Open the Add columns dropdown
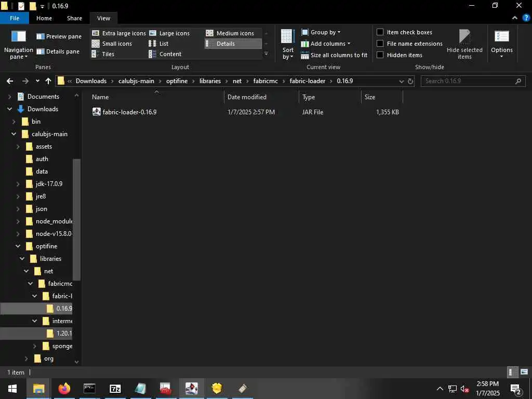The width and height of the screenshot is (532, 399). tap(326, 44)
